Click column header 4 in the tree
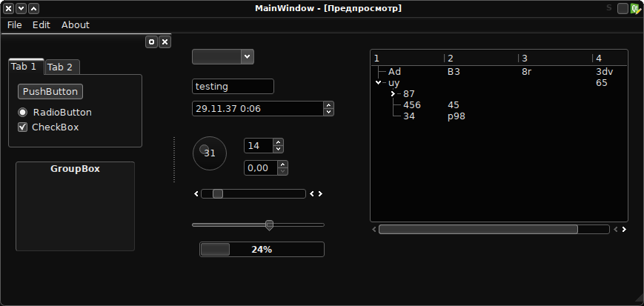Image resolution: width=644 pixels, height=306 pixels. (x=610, y=59)
